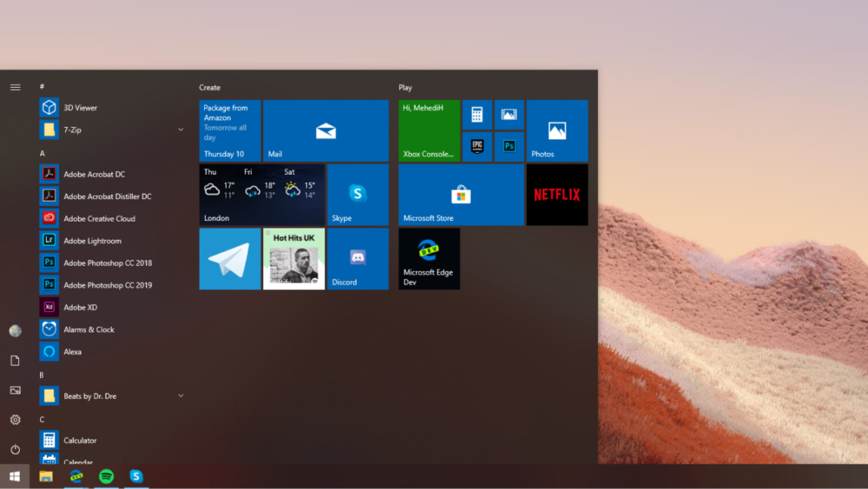Image resolution: width=868 pixels, height=489 pixels.
Task: Open the London weather tile
Action: (262, 195)
